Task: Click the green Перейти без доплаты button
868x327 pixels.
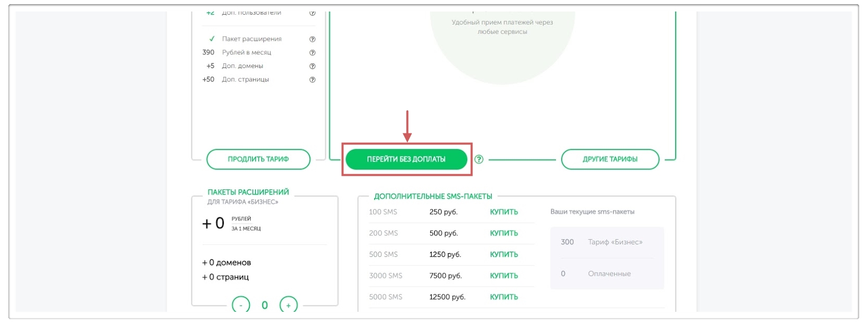Action: coord(406,160)
